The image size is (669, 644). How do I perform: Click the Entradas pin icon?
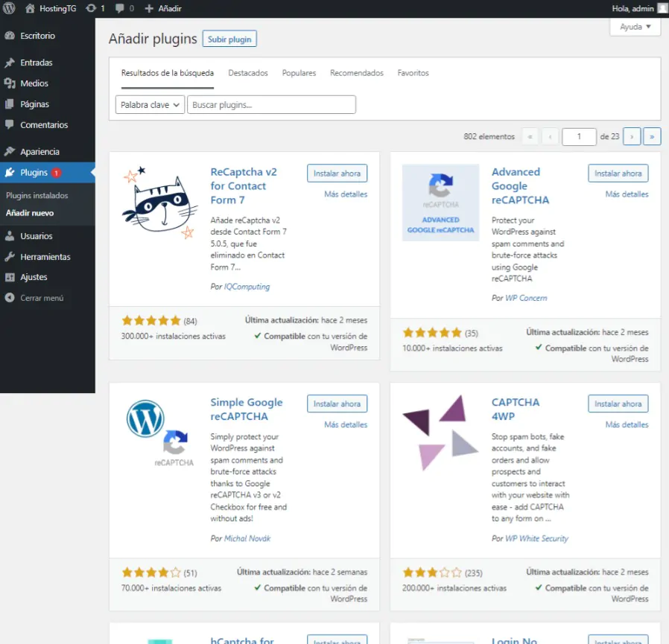10,63
